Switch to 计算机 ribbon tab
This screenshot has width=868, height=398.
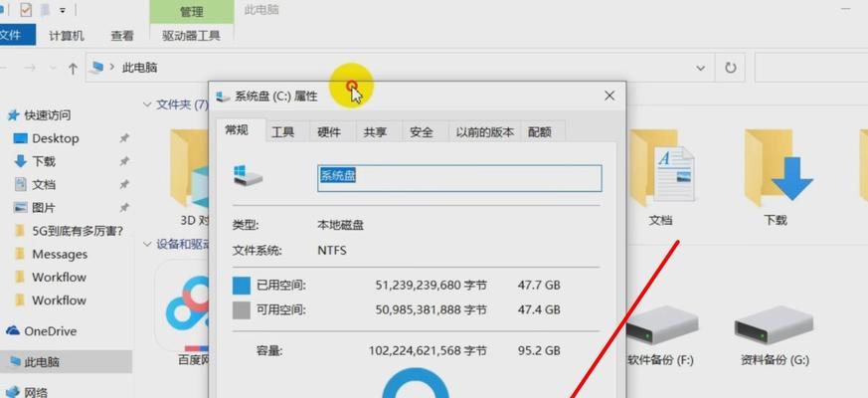click(x=67, y=36)
